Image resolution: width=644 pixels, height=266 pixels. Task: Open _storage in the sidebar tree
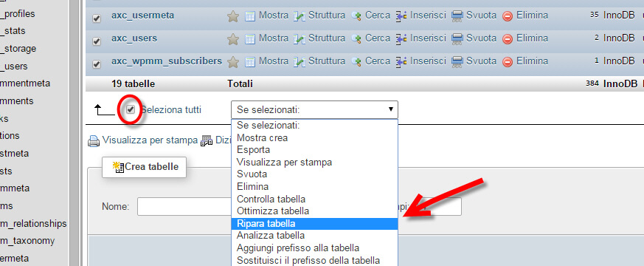tap(18, 49)
